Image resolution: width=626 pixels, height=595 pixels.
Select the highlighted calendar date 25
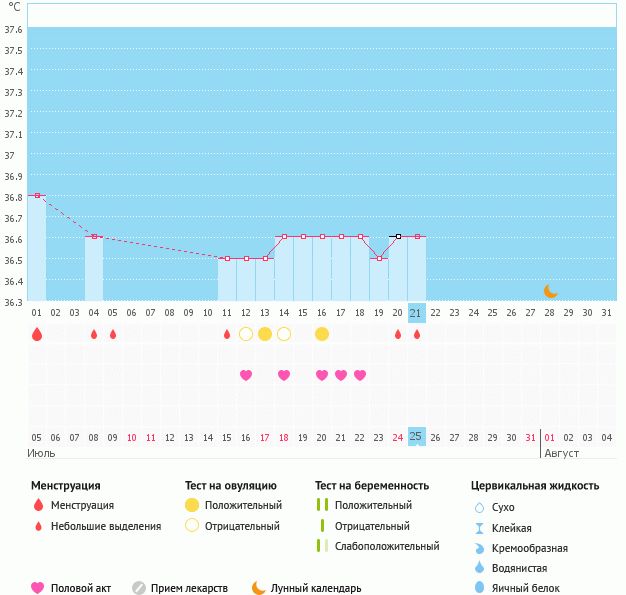[x=416, y=436]
